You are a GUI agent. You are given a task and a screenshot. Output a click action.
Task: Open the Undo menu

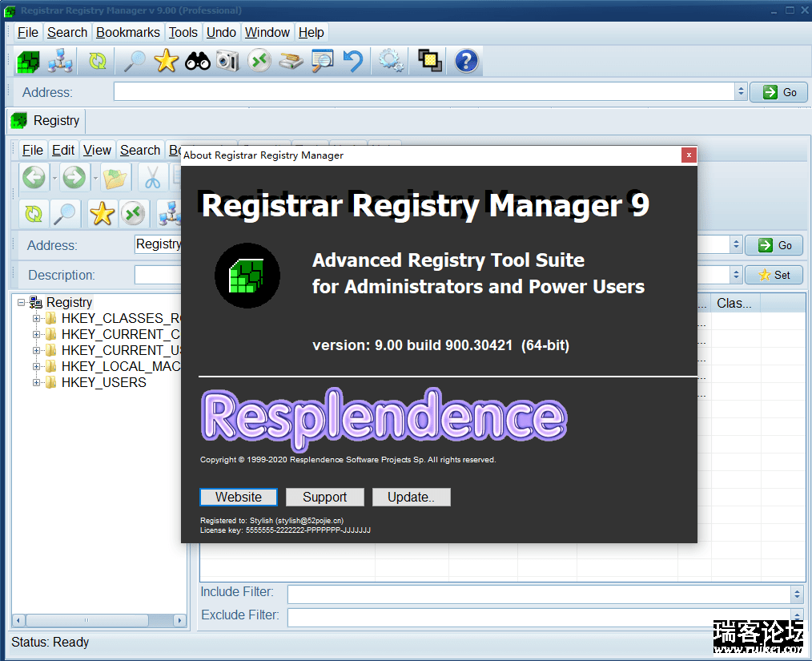(221, 32)
